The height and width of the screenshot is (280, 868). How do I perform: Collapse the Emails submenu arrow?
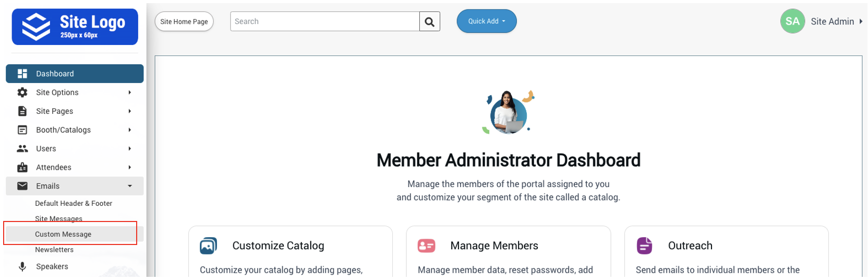tap(130, 186)
